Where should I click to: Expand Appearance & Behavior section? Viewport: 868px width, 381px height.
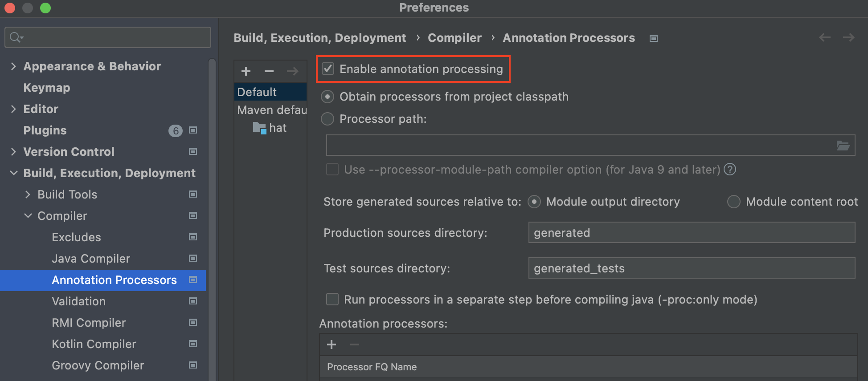coord(13,66)
